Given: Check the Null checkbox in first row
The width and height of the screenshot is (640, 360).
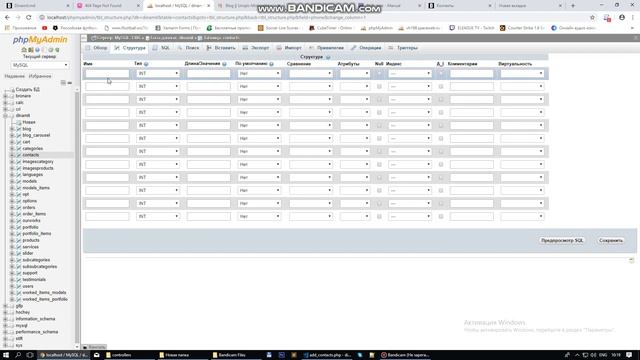Looking at the screenshot, I should [379, 73].
